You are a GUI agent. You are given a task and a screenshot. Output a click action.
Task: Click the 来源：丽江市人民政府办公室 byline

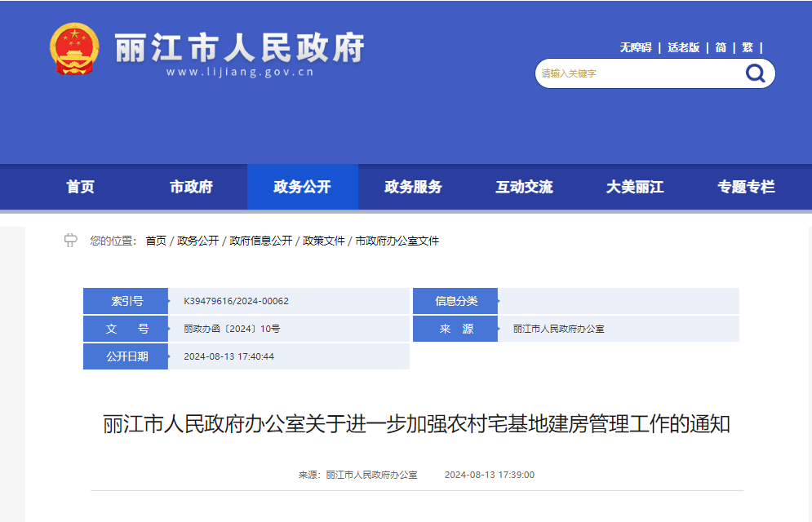coord(357,475)
